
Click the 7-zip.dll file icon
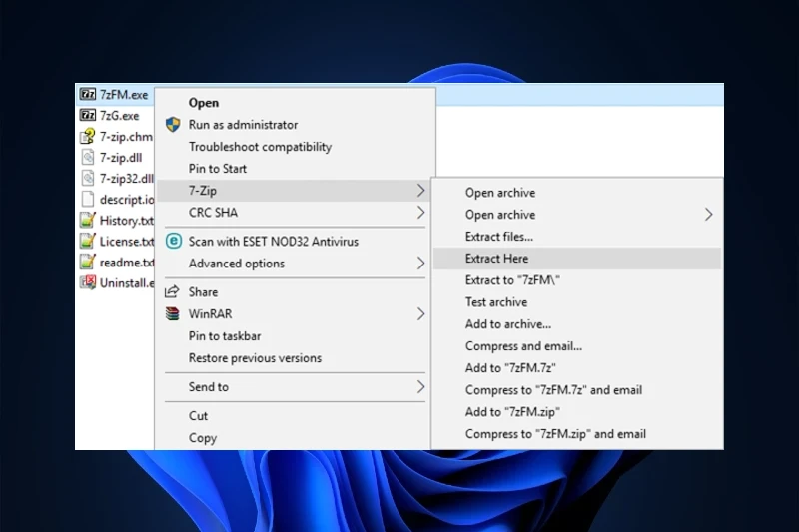coord(88,157)
